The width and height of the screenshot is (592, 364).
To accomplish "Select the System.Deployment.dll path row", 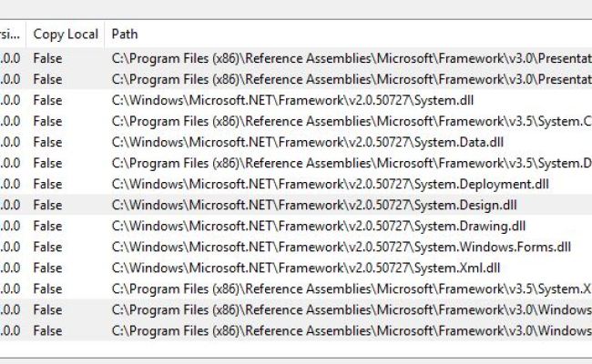I will (x=296, y=184).
